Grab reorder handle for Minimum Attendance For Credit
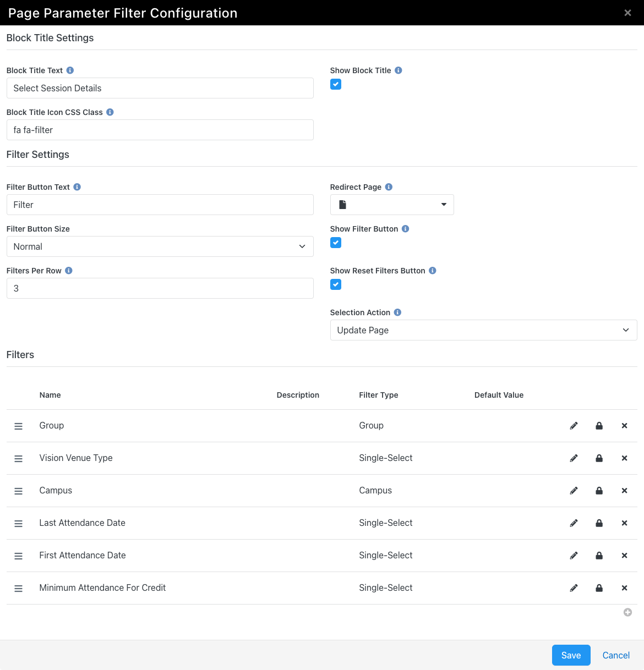 18,589
